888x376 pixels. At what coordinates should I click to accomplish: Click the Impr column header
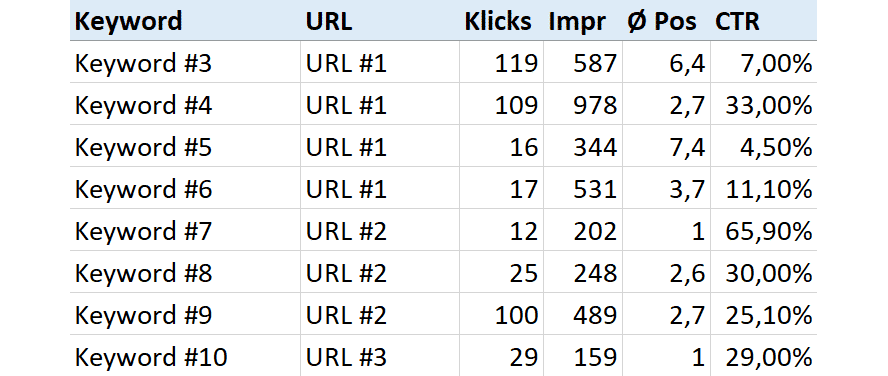[583, 21]
